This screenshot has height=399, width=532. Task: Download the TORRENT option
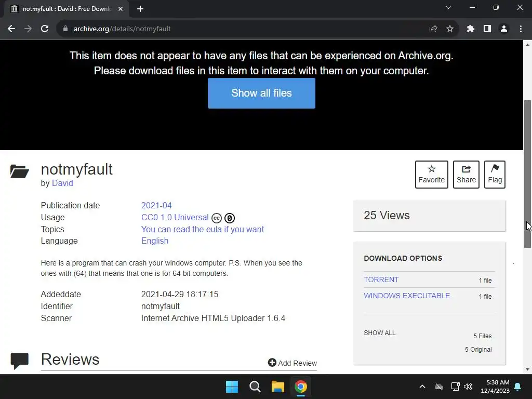(x=381, y=280)
